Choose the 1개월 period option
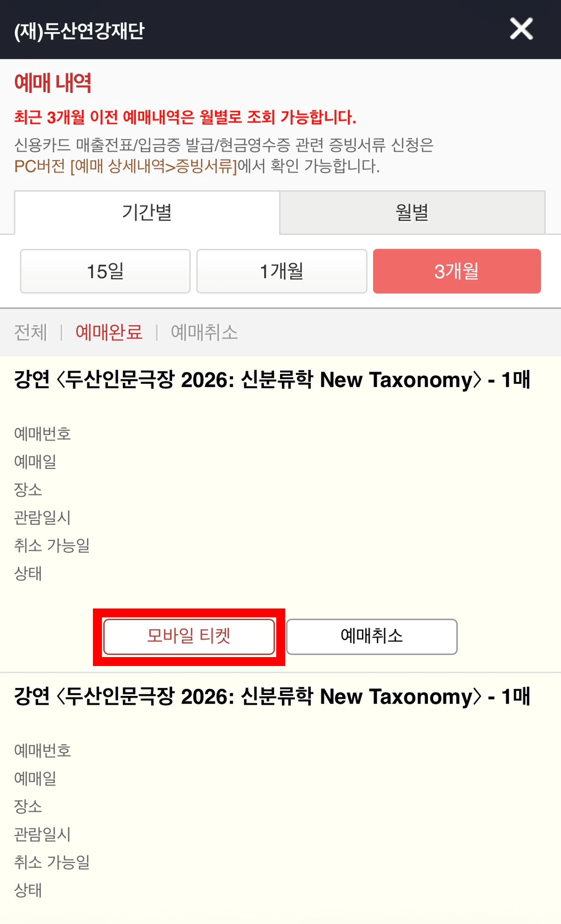 (x=281, y=271)
